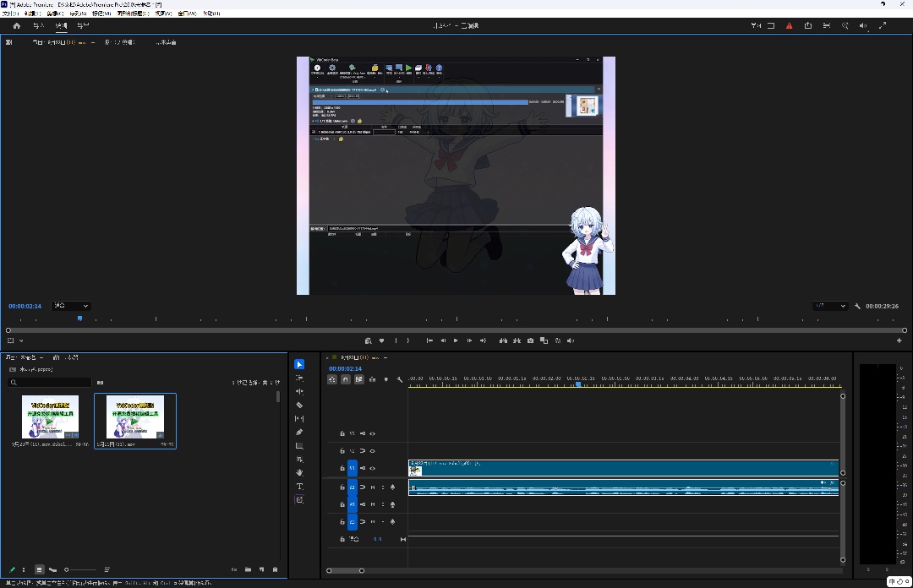
Task: Click the Mark Out bracket button
Action: [408, 340]
